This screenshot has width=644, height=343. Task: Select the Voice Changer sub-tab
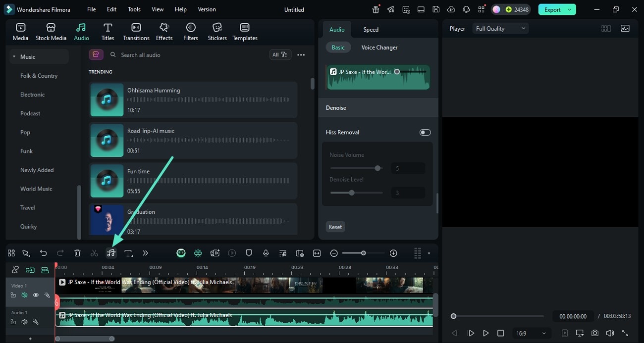379,48
